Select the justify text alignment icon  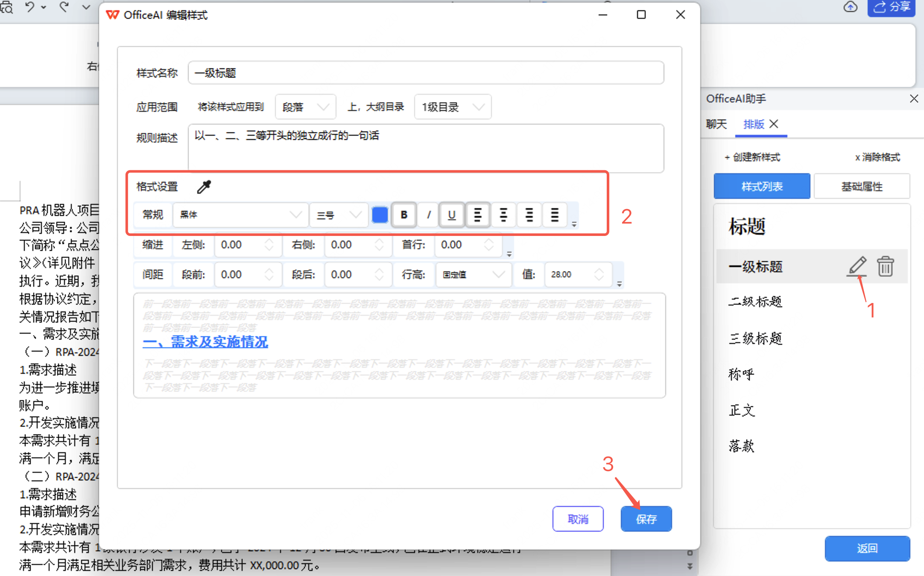tap(555, 215)
